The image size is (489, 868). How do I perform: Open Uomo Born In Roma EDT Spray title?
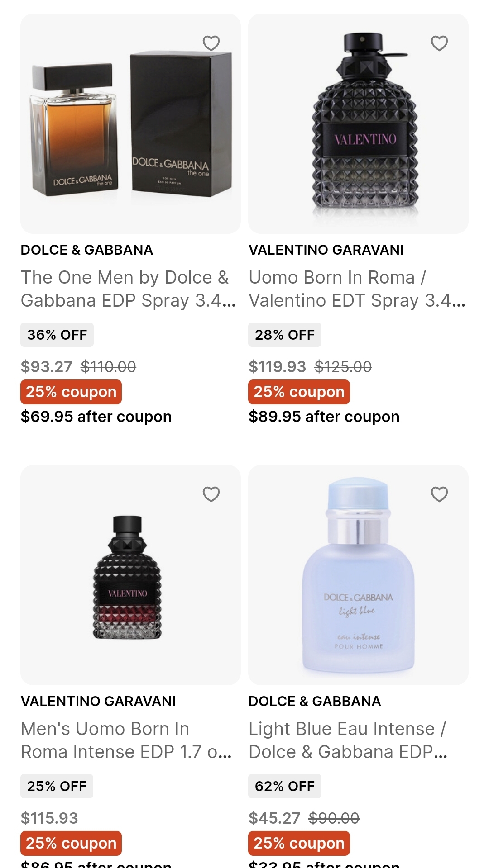[356, 289]
